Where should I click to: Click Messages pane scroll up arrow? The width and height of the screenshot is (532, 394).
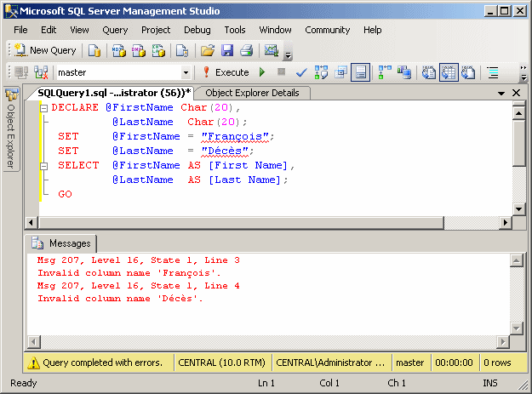click(x=516, y=260)
